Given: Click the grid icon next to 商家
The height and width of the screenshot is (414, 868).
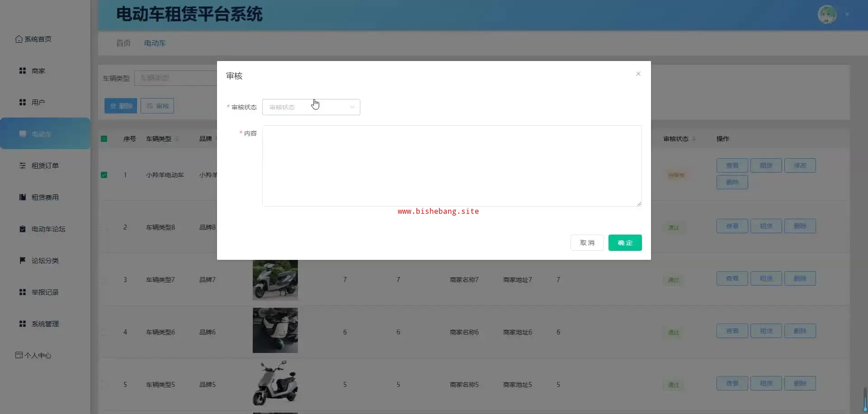Looking at the screenshot, I should tap(23, 71).
